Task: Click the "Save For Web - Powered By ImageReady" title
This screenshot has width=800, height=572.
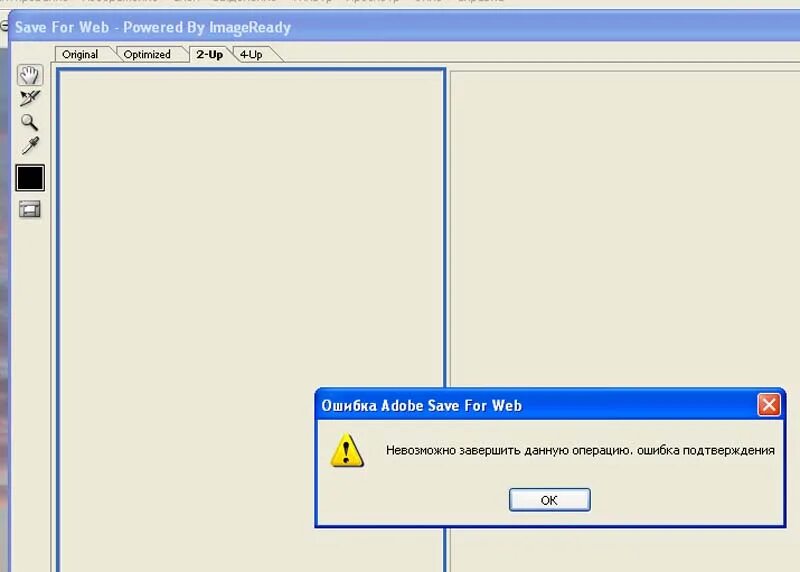Action: (153, 27)
